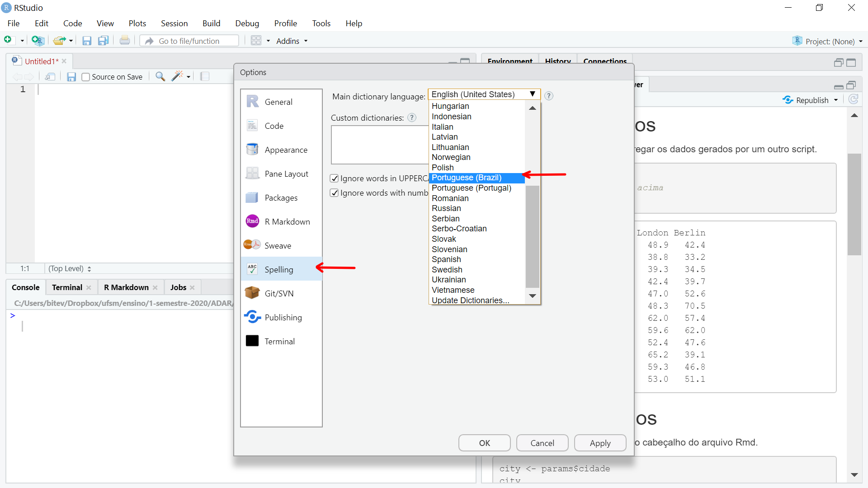Click the Cancel button
The width and height of the screenshot is (868, 488).
click(x=542, y=443)
